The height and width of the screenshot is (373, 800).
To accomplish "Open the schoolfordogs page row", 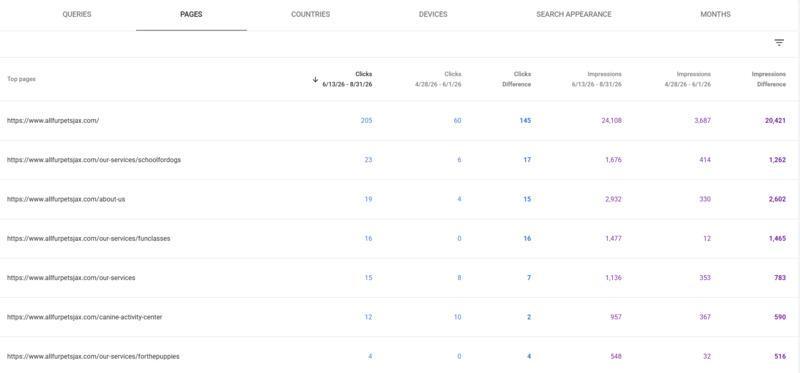I will (400, 160).
